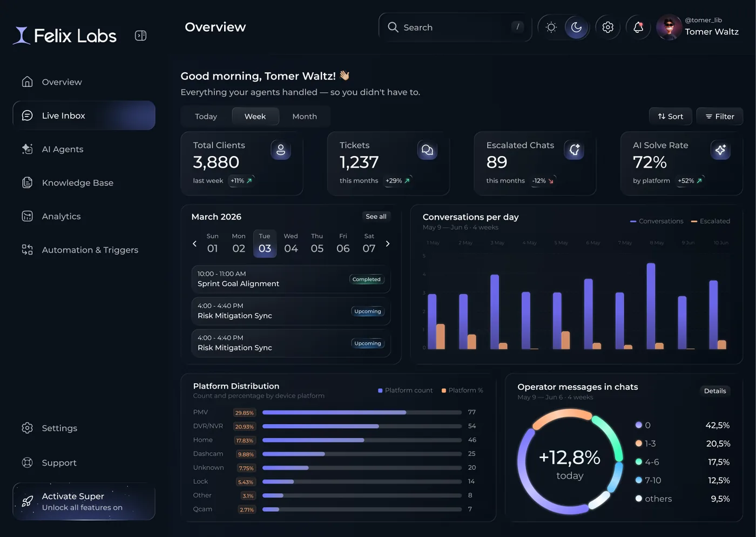
Task: Open the Sort dropdown
Action: pyautogui.click(x=670, y=117)
